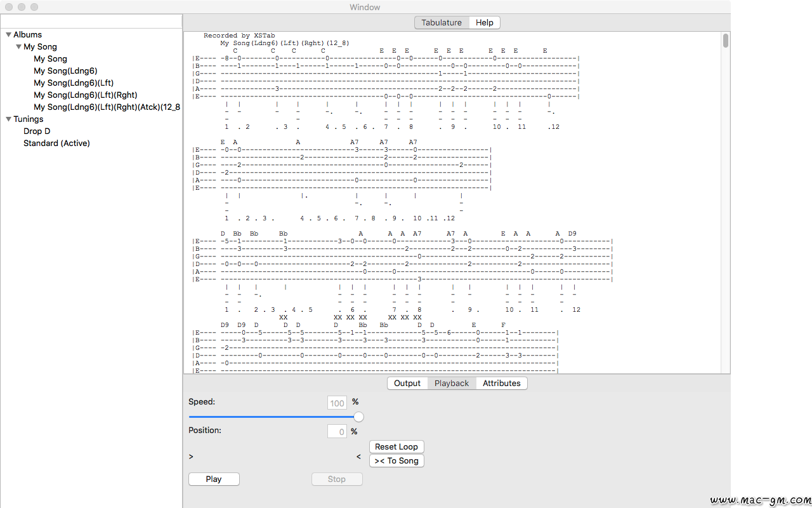The image size is (812, 508).
Task: Click the Play button
Action: pyautogui.click(x=214, y=479)
